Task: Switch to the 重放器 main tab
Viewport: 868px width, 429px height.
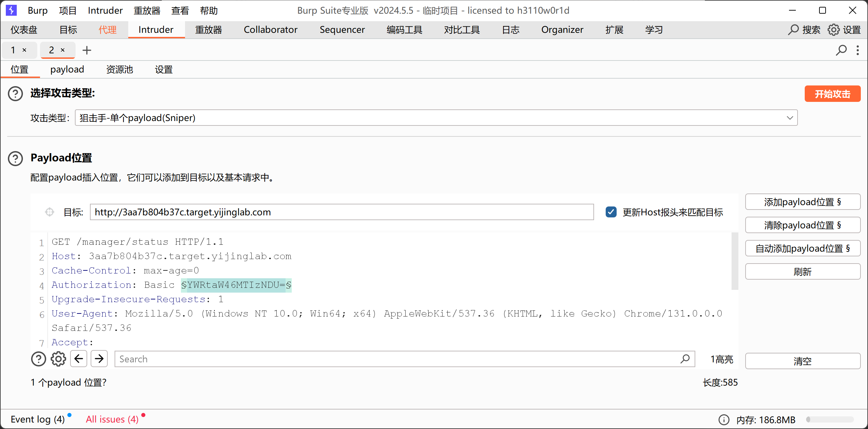Action: pos(208,30)
